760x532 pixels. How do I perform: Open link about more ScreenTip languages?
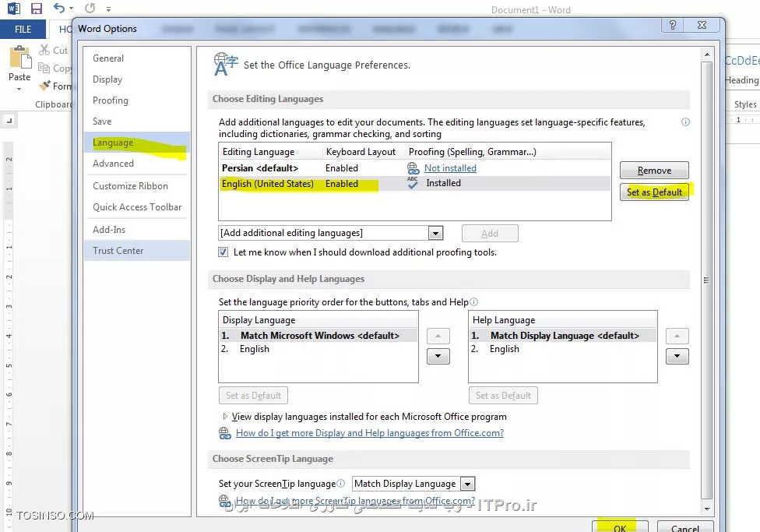pos(355,501)
